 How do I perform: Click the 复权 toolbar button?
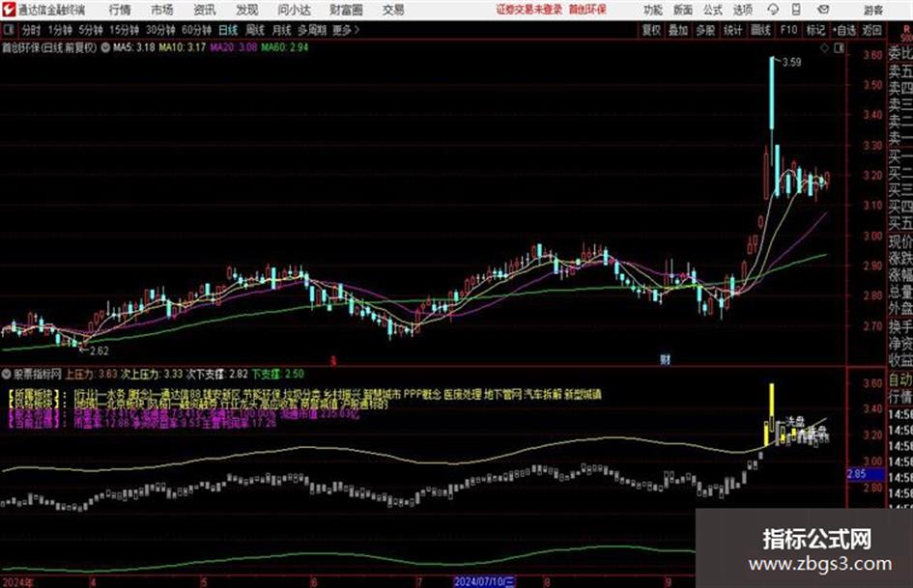click(651, 30)
